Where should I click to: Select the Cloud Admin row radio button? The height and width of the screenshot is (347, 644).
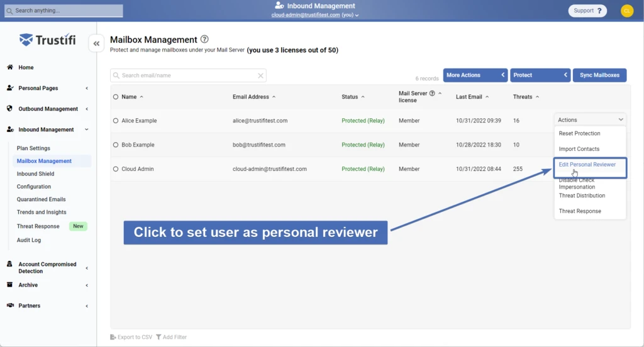(x=116, y=169)
